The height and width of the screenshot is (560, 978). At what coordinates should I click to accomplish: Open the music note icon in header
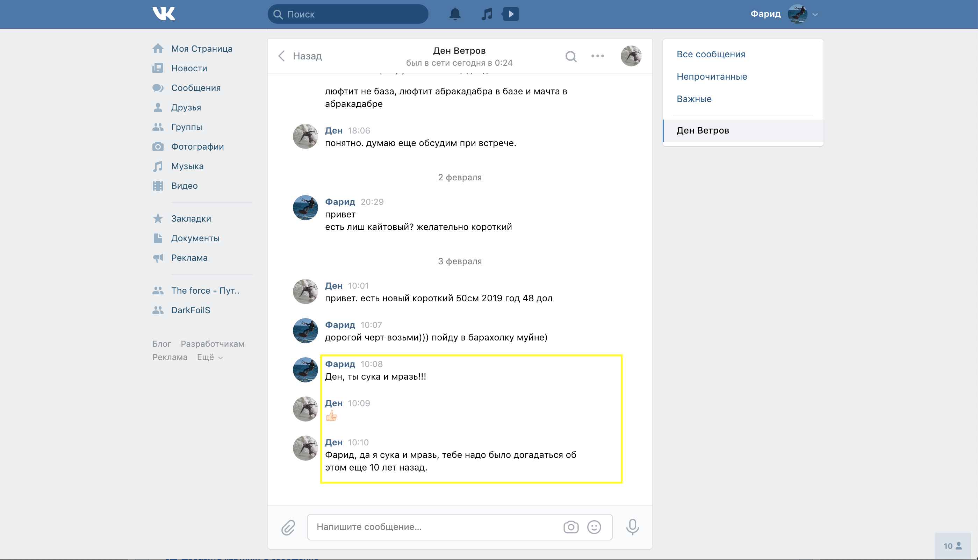(x=487, y=14)
